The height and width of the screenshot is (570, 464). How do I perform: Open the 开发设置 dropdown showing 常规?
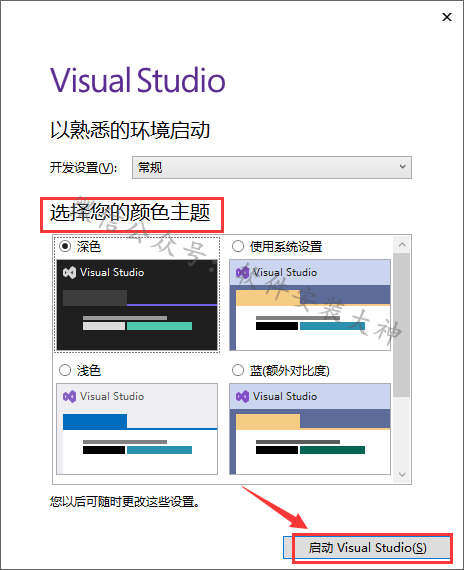click(272, 168)
